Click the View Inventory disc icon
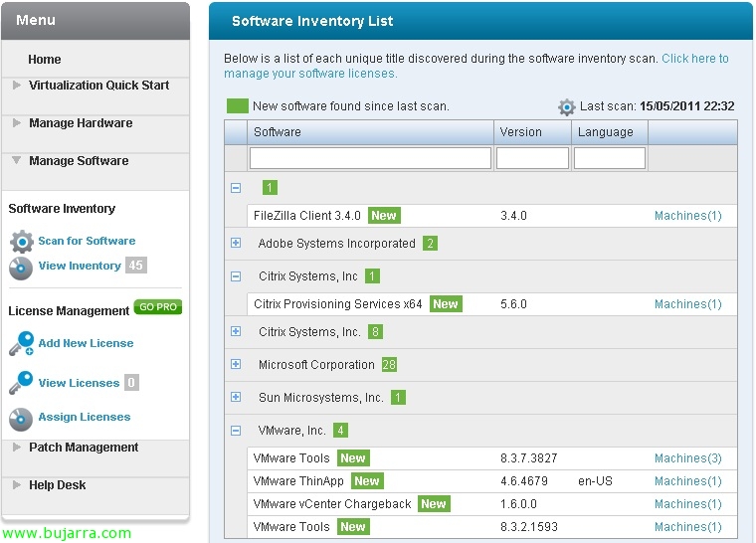 click(x=21, y=268)
